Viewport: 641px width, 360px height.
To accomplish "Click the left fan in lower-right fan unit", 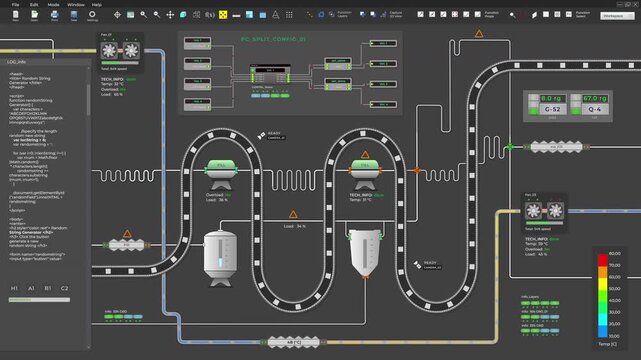I will [x=533, y=211].
